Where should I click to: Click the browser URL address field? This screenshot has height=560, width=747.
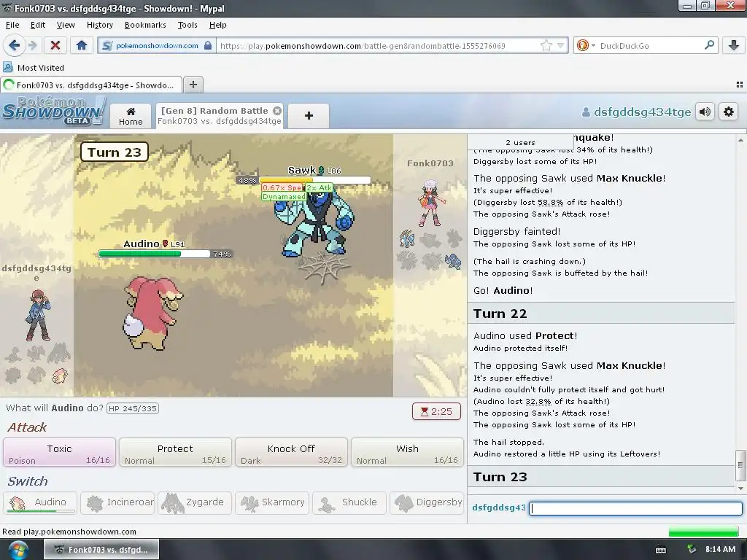pyautogui.click(x=379, y=46)
